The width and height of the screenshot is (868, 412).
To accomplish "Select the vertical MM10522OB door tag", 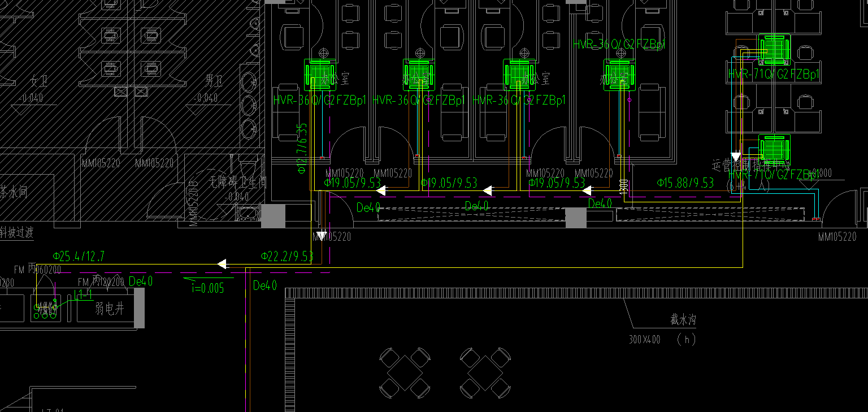I will point(193,203).
